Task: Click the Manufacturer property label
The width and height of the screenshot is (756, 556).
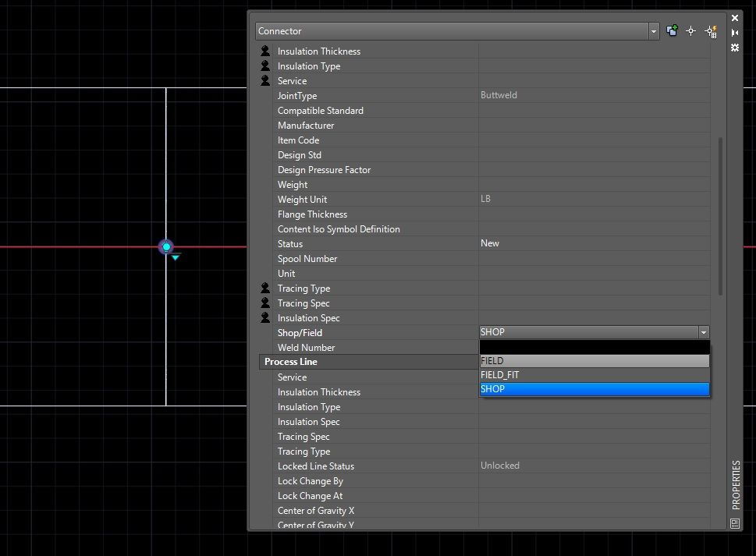Action: point(306,126)
